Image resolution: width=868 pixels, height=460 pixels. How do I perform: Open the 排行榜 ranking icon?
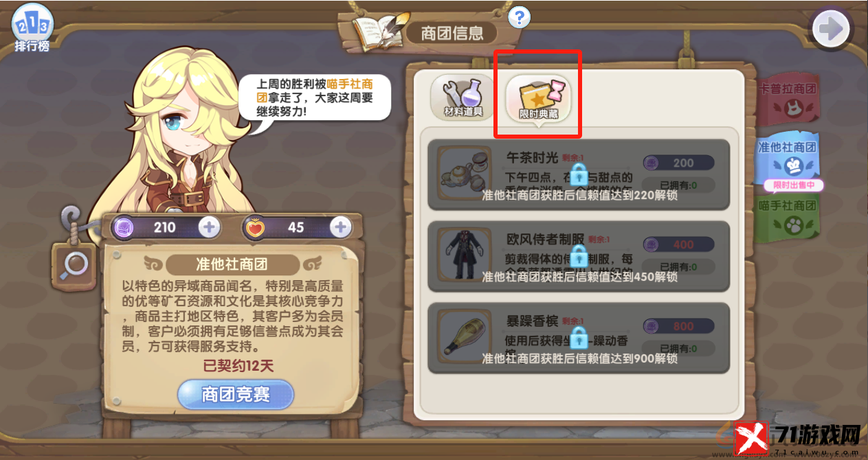[x=32, y=27]
